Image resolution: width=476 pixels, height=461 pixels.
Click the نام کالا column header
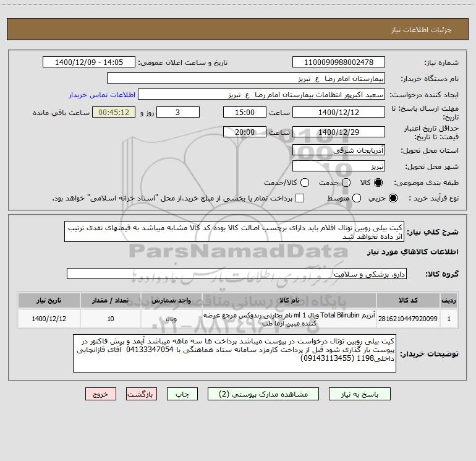coord(289,301)
